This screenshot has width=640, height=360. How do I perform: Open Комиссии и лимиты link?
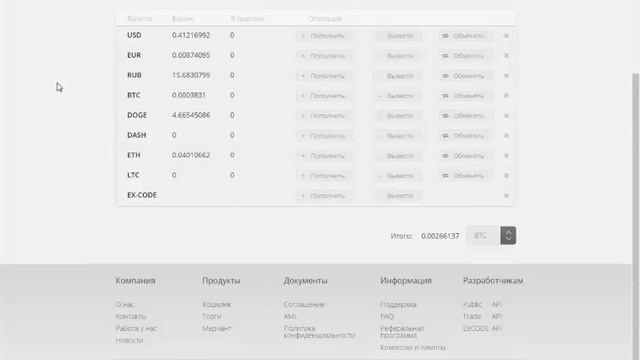coord(413,348)
